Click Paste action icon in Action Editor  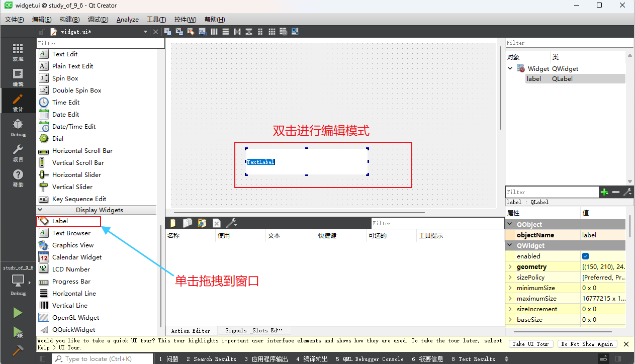pyautogui.click(x=202, y=223)
